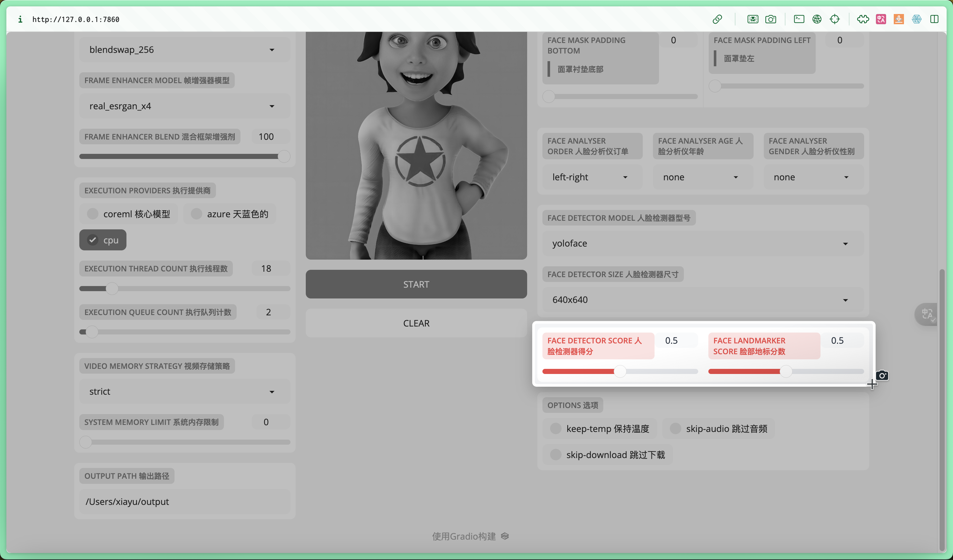Click the CLEAR button
Image resolution: width=953 pixels, height=560 pixels.
point(416,323)
